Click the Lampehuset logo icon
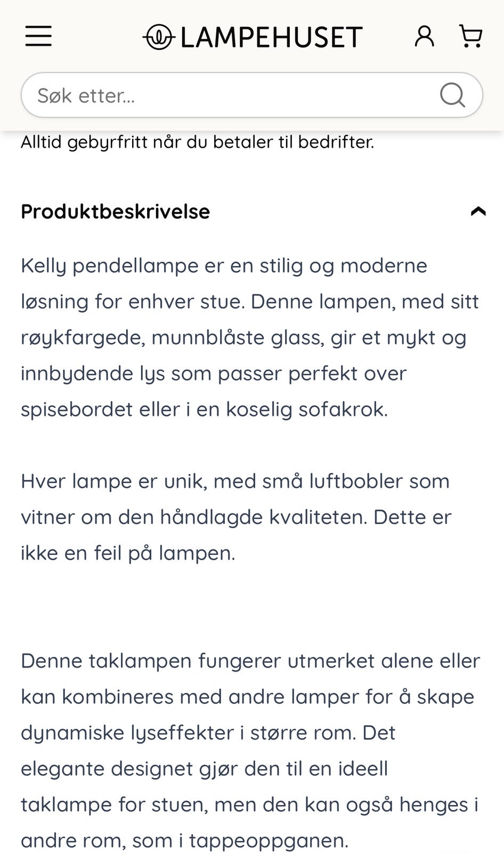Image resolution: width=504 pixels, height=853 pixels. 158,36
